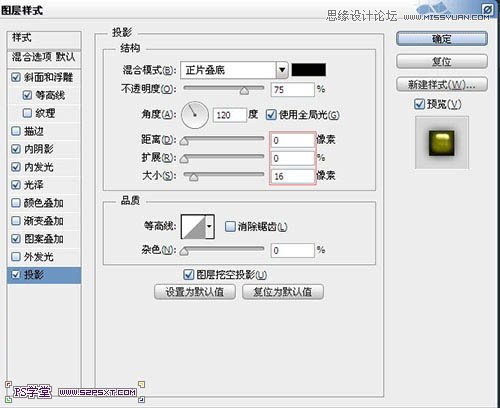The image size is (500, 408).
Task: Click the gold style preview thumbnail
Action: (442, 143)
